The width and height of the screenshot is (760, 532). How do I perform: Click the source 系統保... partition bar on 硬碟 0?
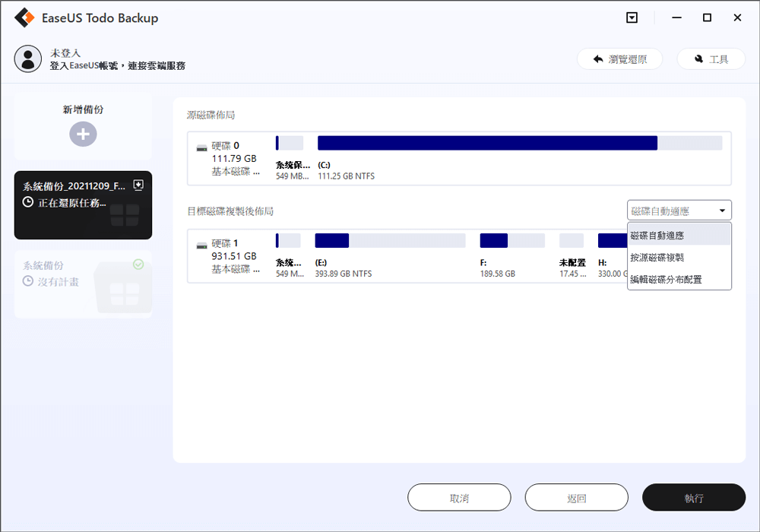coord(290,143)
